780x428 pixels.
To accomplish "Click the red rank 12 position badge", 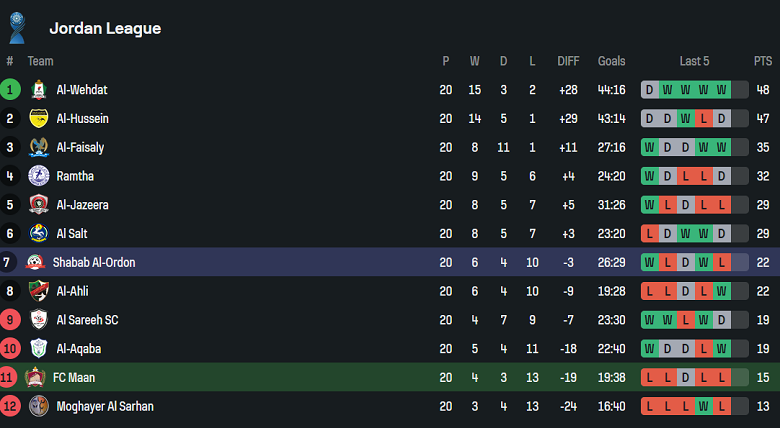I will tap(10, 407).
